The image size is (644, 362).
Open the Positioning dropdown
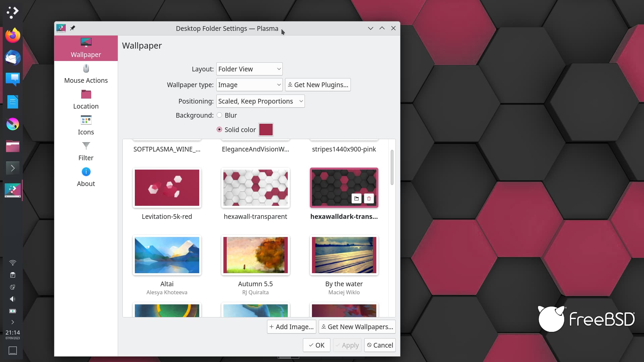260,101
